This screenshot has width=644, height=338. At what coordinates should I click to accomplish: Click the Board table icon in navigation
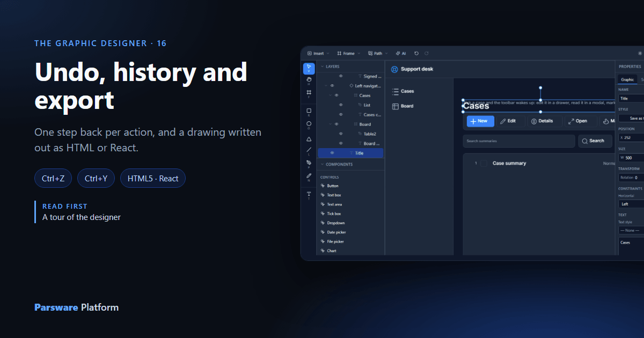click(x=396, y=106)
